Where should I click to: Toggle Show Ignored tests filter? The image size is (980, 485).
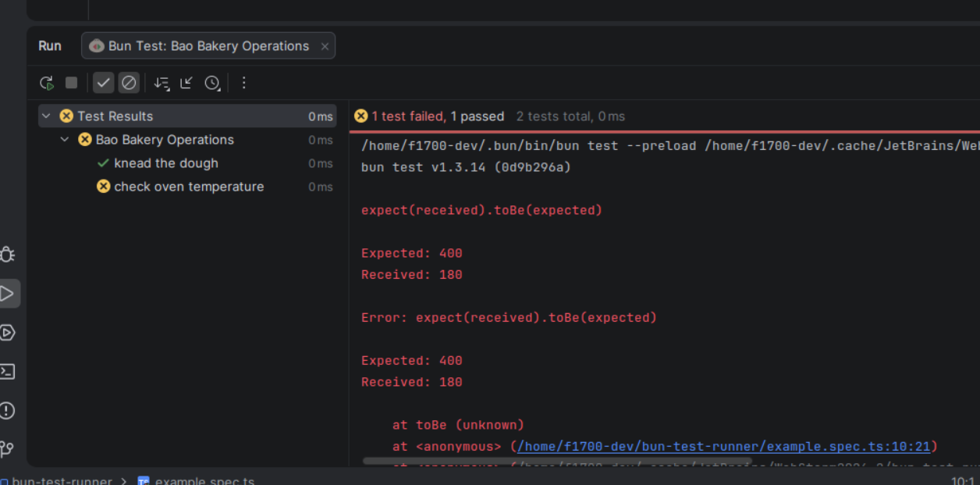pos(129,83)
